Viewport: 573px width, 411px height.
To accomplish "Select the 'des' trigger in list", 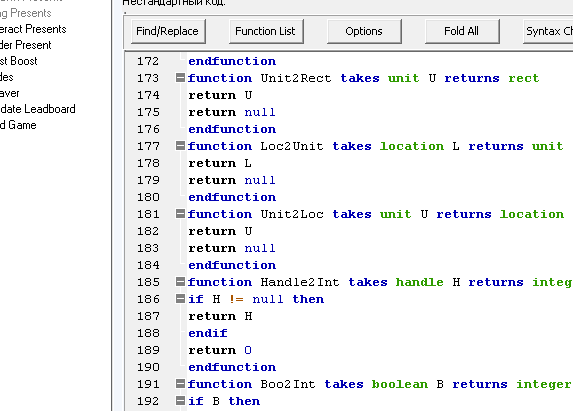I will click(x=7, y=77).
